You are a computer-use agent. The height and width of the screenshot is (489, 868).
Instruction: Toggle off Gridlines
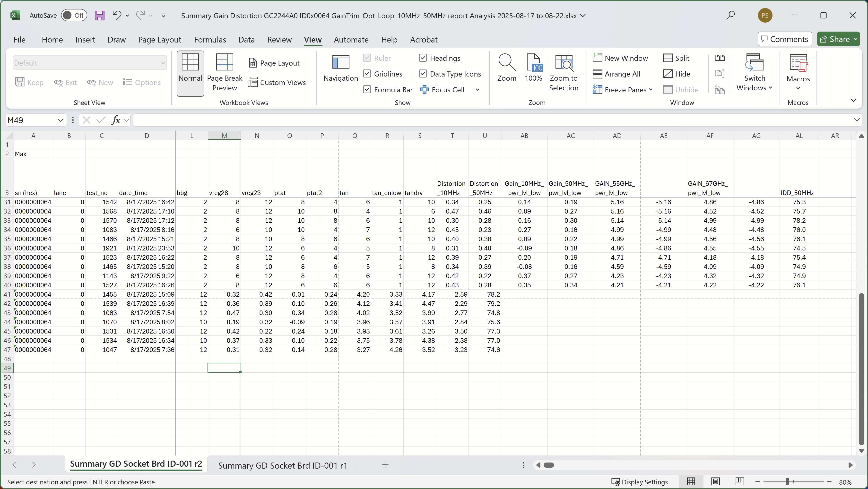pyautogui.click(x=367, y=74)
